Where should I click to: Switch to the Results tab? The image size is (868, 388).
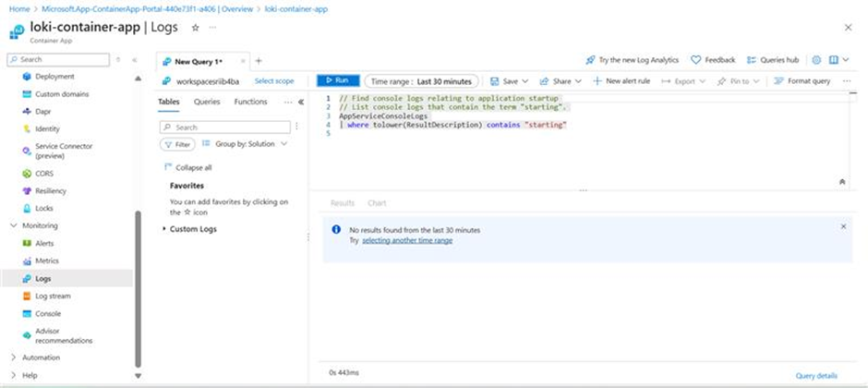point(342,203)
